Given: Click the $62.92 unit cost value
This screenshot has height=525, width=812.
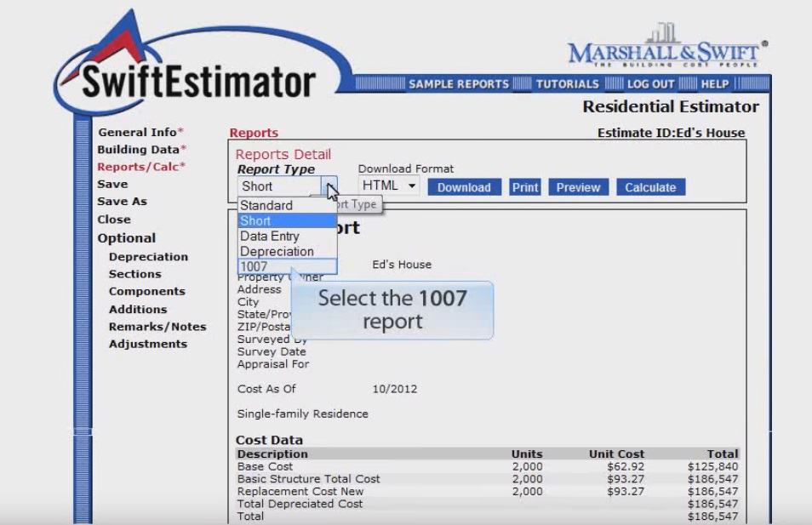Looking at the screenshot, I should coord(626,466).
